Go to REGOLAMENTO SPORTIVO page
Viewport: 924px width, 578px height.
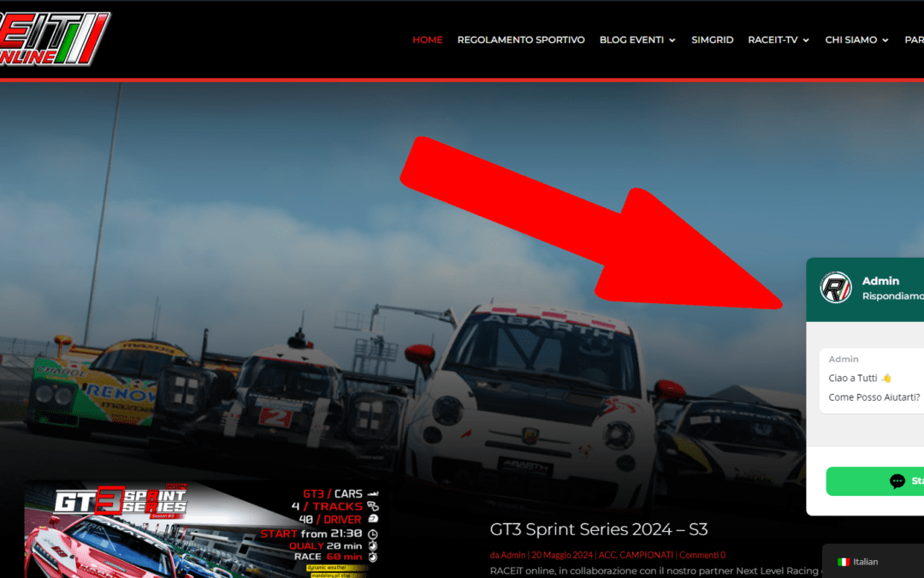pyautogui.click(x=521, y=39)
